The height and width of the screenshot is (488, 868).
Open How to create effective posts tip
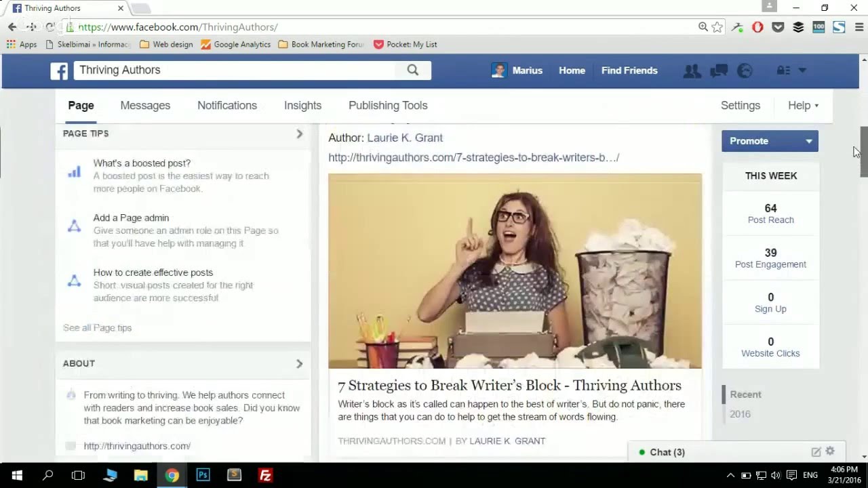coord(153,272)
